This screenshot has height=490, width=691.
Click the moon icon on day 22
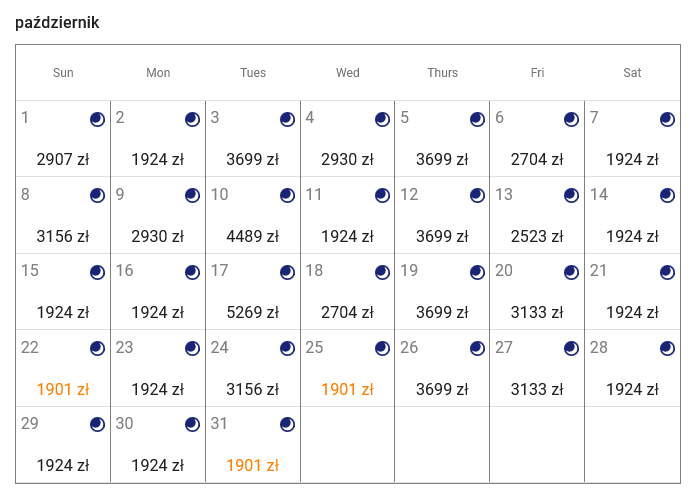97,349
